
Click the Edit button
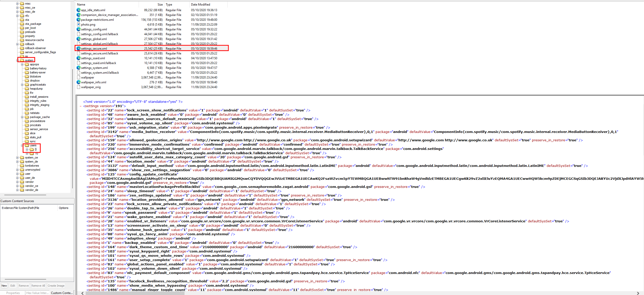(13, 286)
